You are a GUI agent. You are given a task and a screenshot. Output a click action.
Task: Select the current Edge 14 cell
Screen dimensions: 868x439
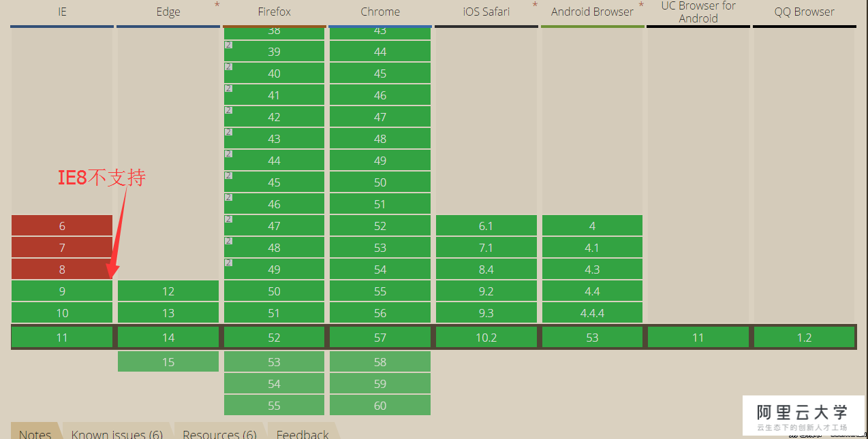[168, 338]
